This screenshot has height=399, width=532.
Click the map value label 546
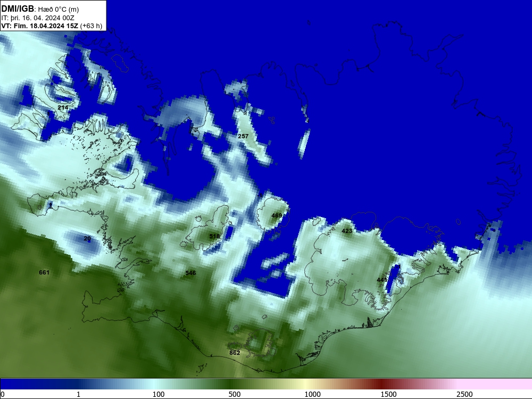point(190,273)
